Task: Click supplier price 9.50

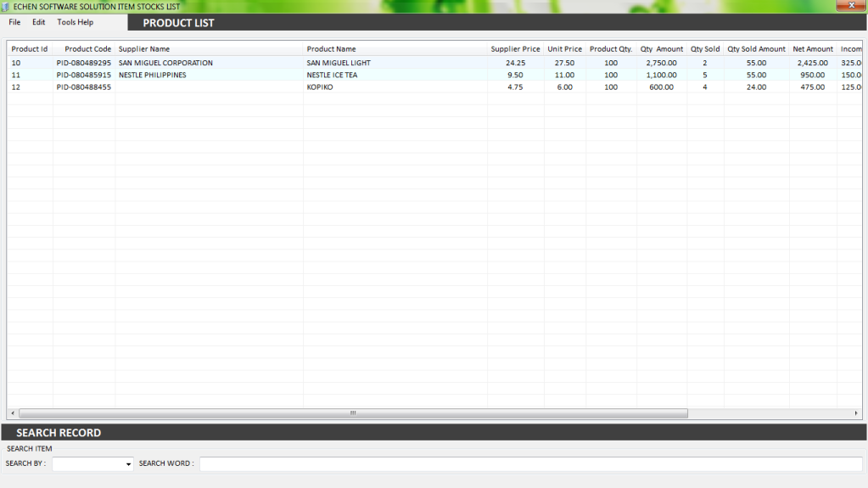Action: [x=515, y=76]
